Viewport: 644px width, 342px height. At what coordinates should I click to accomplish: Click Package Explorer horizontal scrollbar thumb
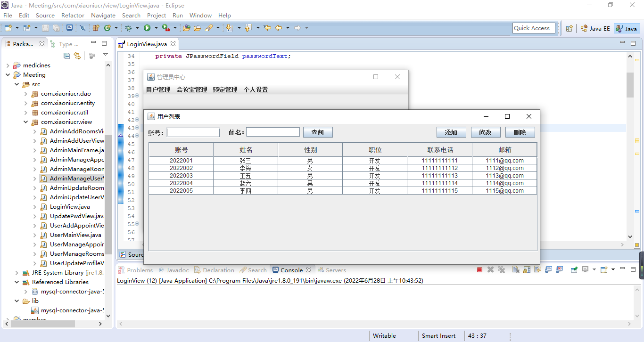43,324
